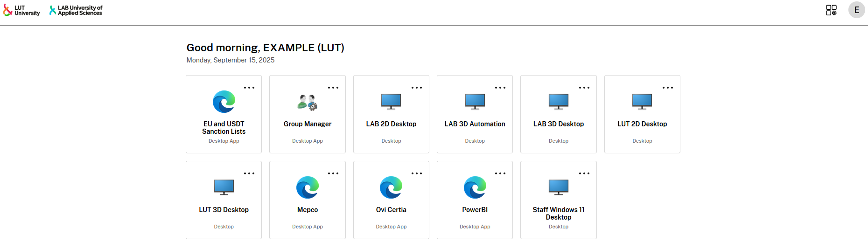868x248 pixels.
Task: Open the EU and USDT Sanction Lists Edge icon
Action: (x=224, y=102)
